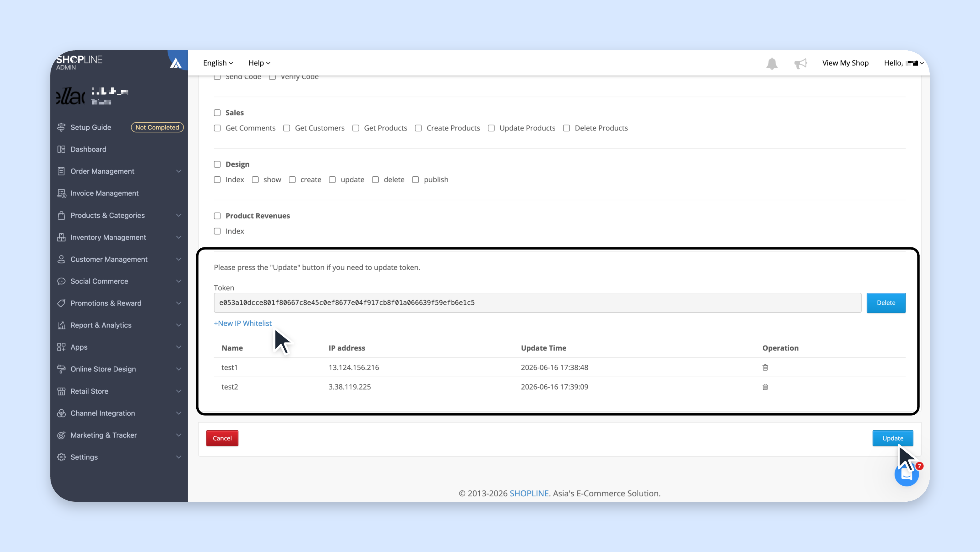Enable the Update Products permission
The width and height of the screenshot is (980, 552).
[x=491, y=128]
